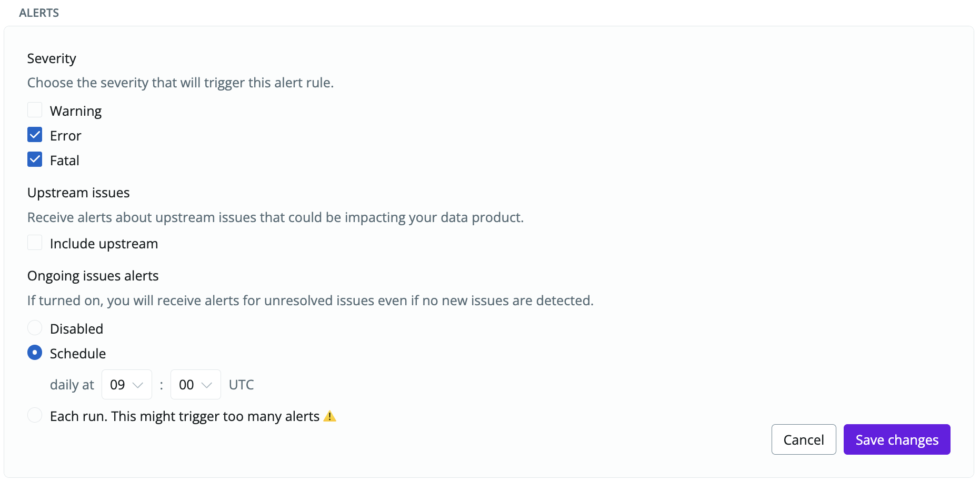Click the yellow warning triangle icon

[x=330, y=416]
